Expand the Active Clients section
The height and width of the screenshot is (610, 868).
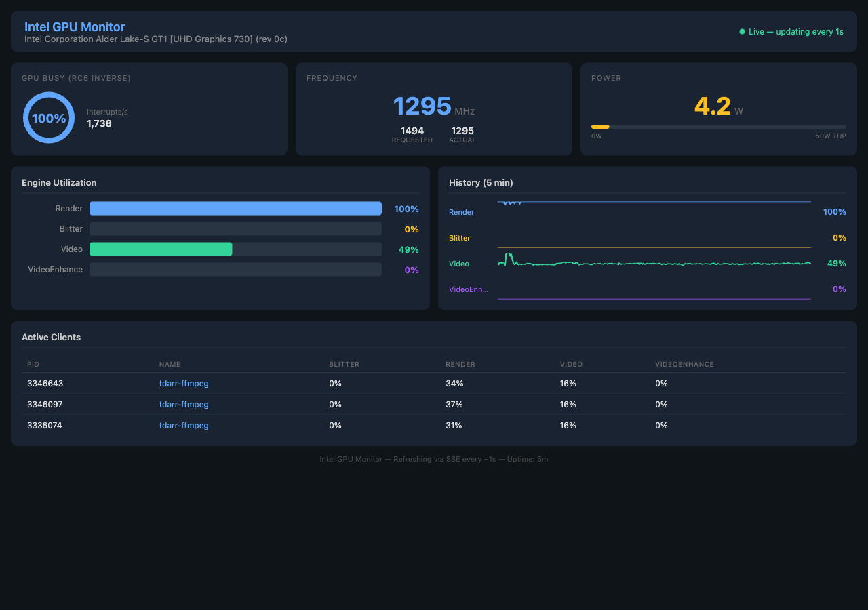tap(51, 337)
